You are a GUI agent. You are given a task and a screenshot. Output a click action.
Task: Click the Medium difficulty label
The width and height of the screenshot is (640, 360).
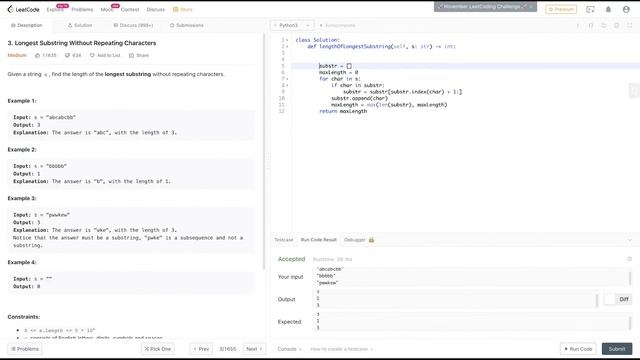pos(17,55)
